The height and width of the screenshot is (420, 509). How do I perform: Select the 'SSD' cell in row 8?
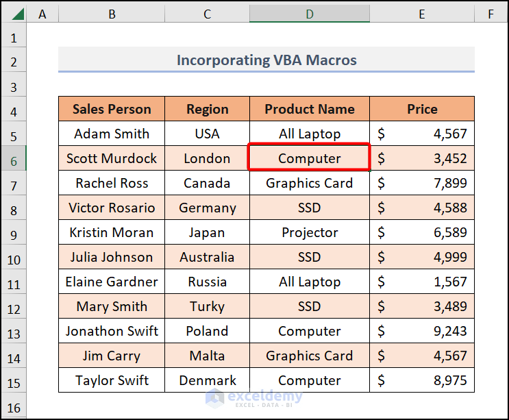[x=310, y=208]
